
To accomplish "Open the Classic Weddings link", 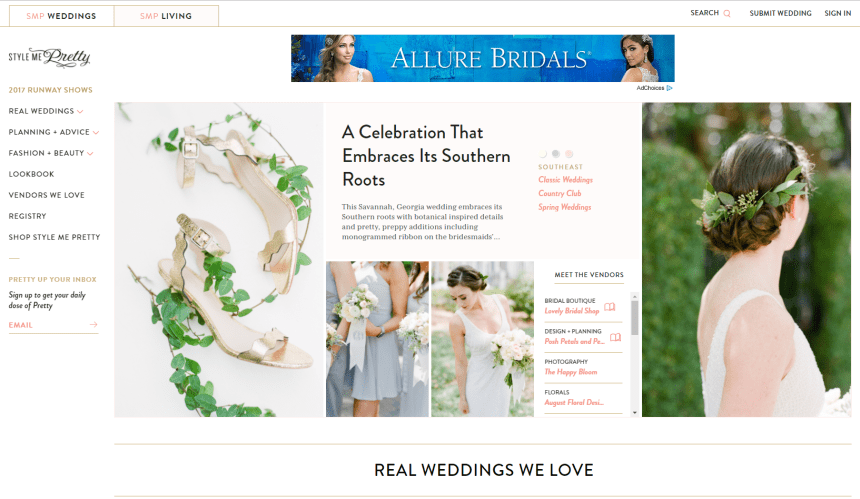I will (565, 179).
